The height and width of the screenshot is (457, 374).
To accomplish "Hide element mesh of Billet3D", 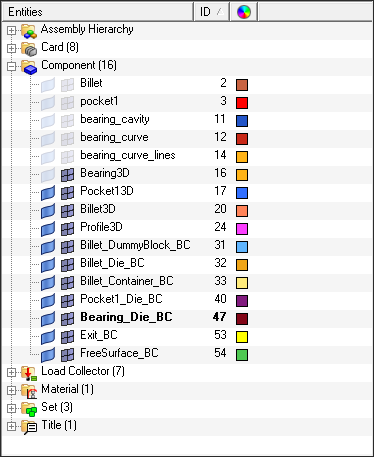I will point(67,211).
